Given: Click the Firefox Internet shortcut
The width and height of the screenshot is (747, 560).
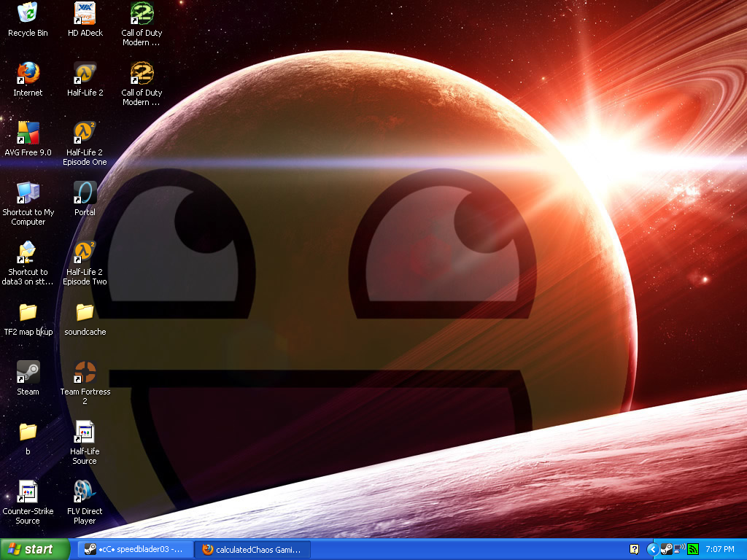Looking at the screenshot, I should 28,73.
